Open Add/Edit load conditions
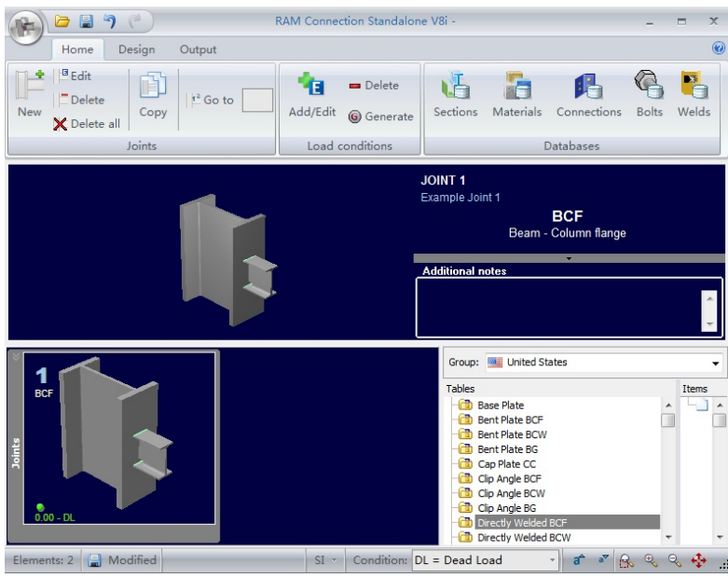The width and height of the screenshot is (728, 578). coord(312,95)
